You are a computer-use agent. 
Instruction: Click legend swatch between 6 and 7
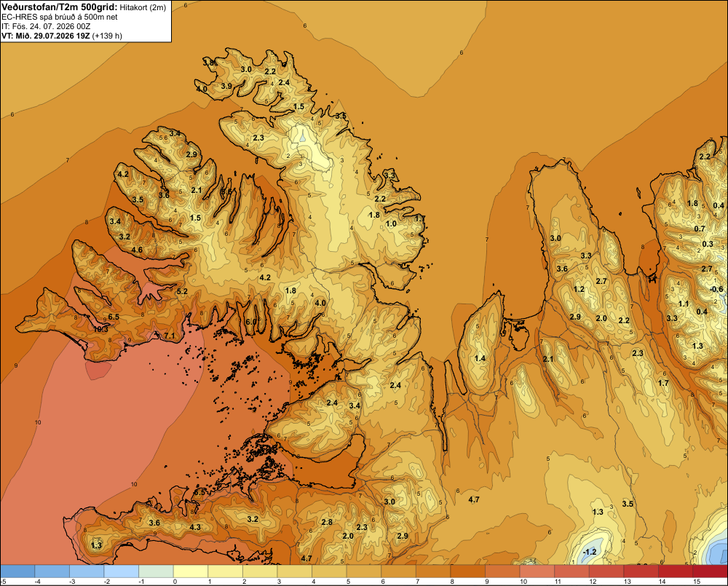398,571
